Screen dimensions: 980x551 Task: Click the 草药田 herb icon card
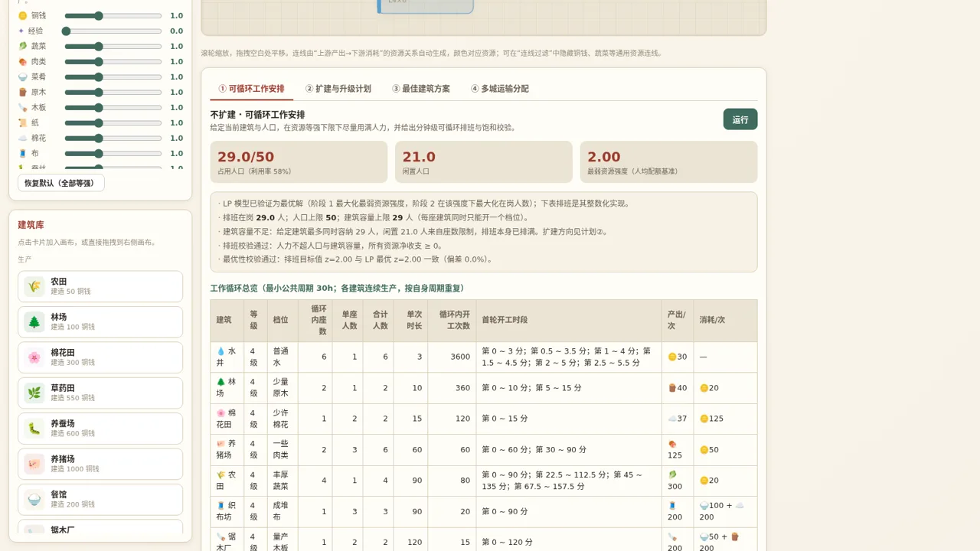(34, 393)
